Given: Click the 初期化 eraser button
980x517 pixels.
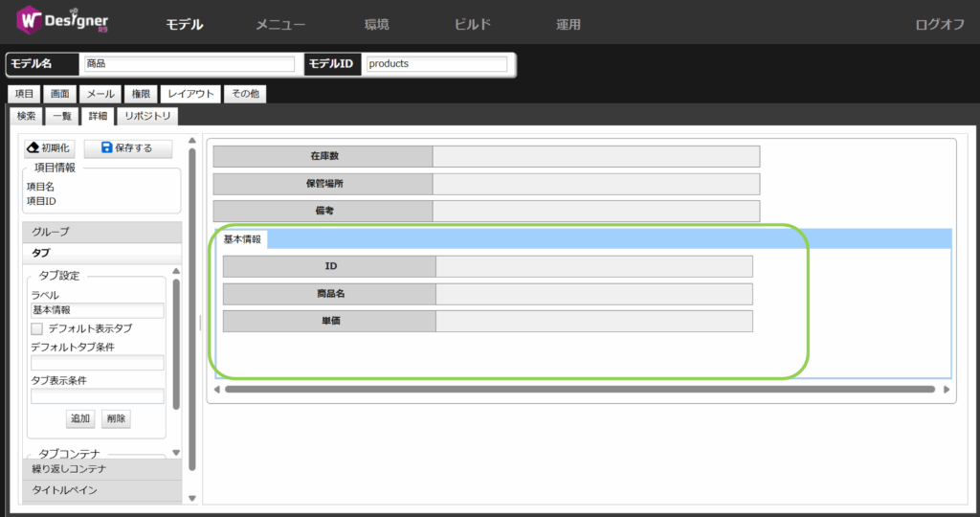Looking at the screenshot, I should click(48, 148).
